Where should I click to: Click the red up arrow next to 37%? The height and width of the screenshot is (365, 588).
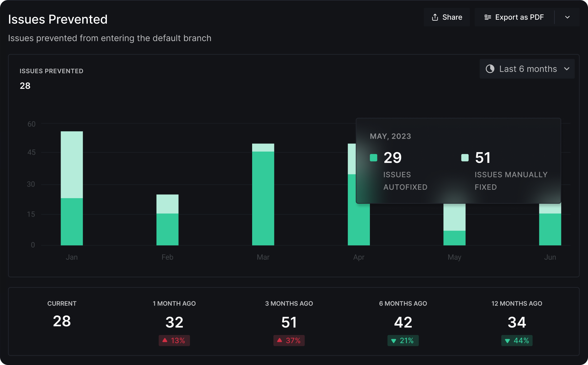point(279,340)
